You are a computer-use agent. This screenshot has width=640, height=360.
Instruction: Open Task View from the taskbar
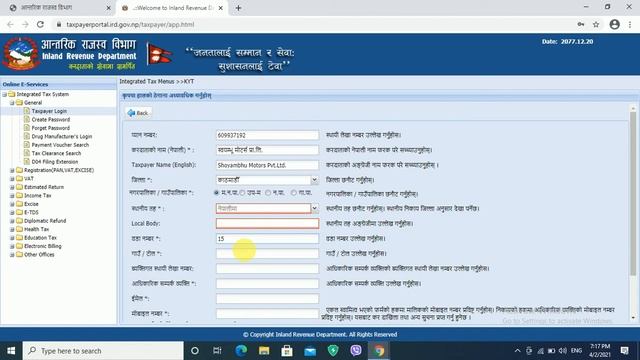pos(217,351)
